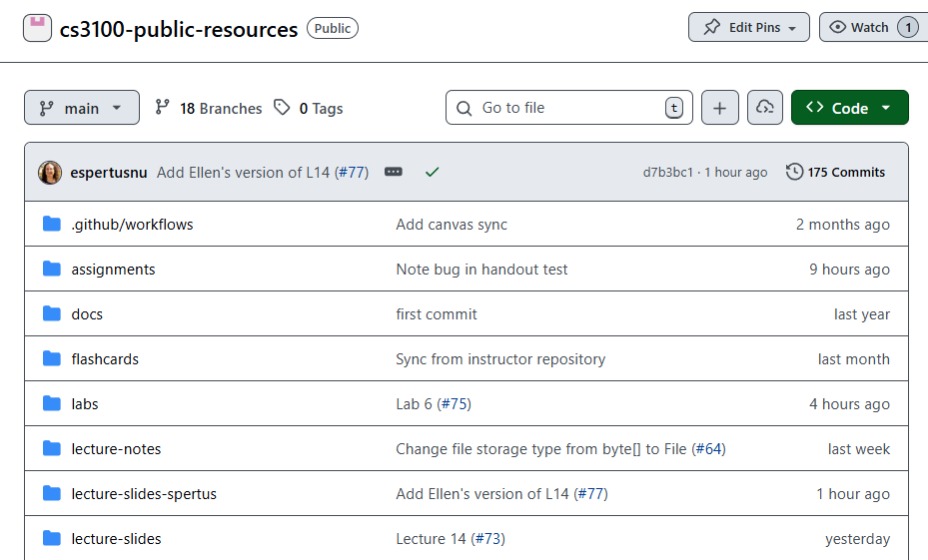
Task: View the 18 Branches list
Action: coord(209,108)
